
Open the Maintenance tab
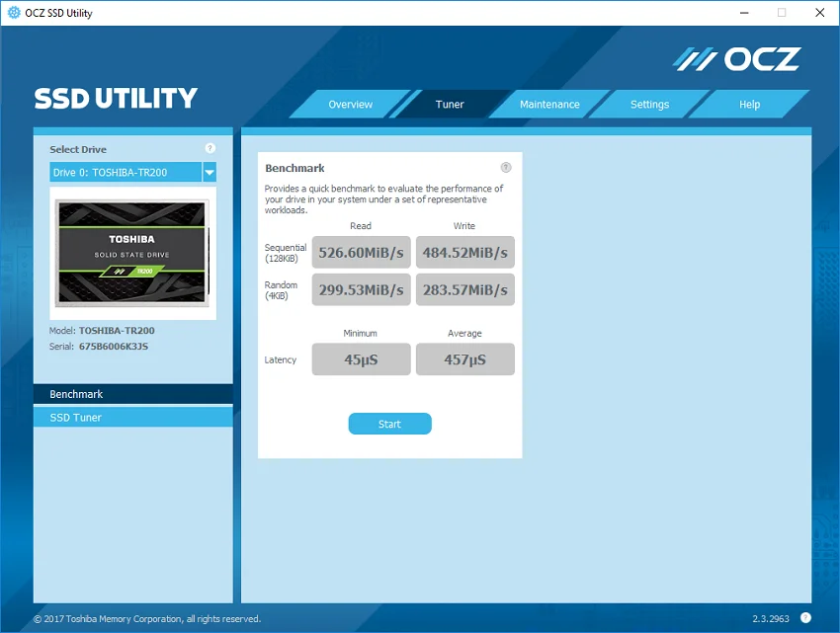pos(549,105)
